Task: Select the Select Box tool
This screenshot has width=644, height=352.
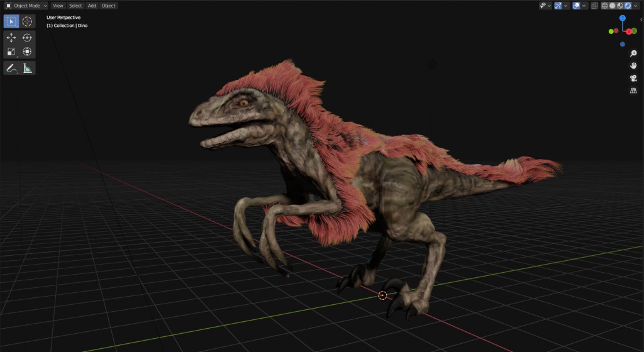Action: (x=11, y=21)
